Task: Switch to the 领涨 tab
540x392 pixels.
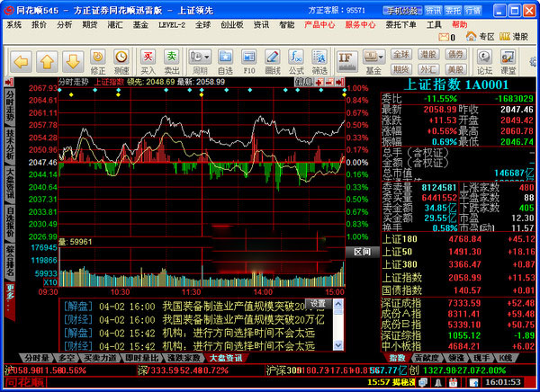Action: (456, 358)
